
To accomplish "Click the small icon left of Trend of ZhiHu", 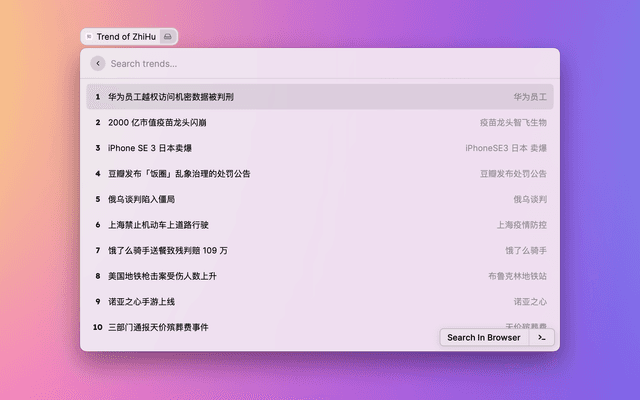I will click(x=89, y=37).
